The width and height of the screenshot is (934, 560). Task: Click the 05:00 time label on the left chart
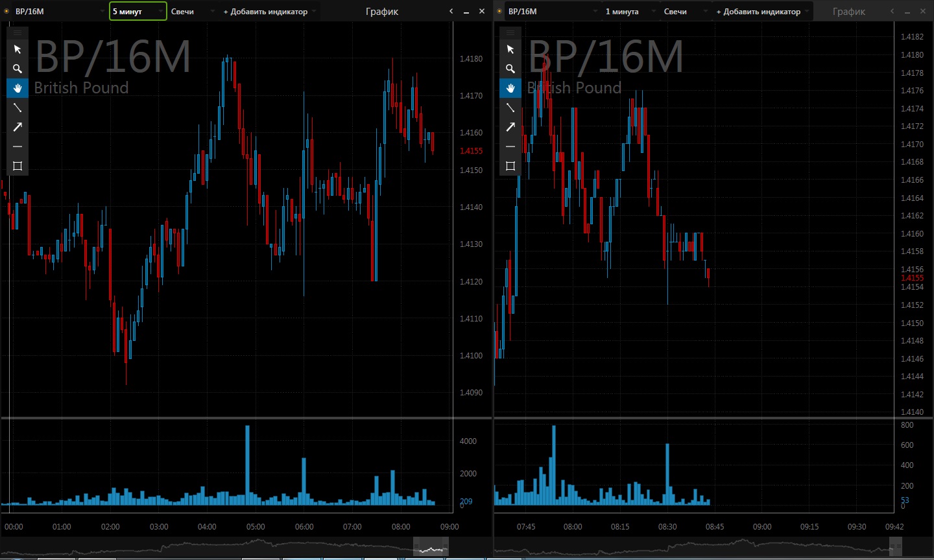(x=256, y=527)
